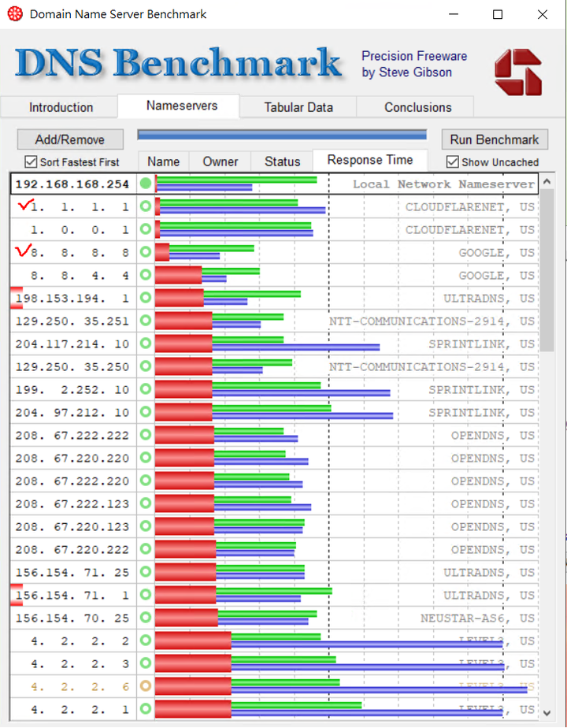Click the Add/Remove button
567x728 pixels.
70,139
